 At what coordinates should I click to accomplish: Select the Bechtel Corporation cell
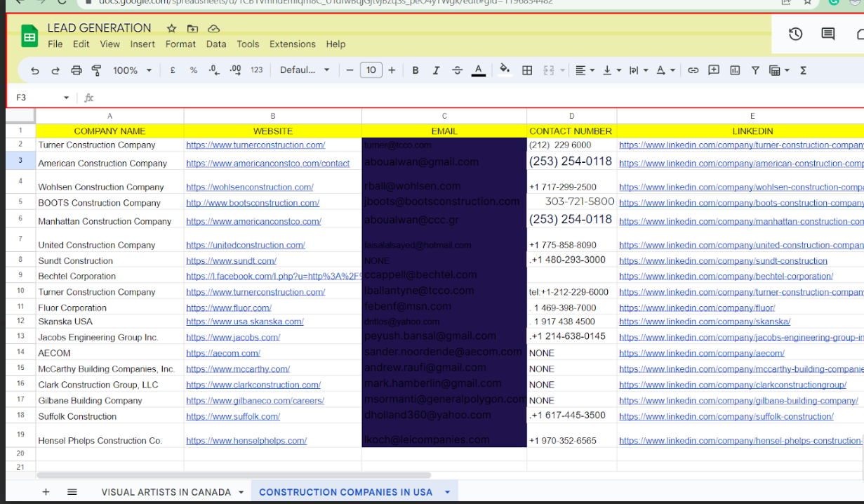click(109, 276)
